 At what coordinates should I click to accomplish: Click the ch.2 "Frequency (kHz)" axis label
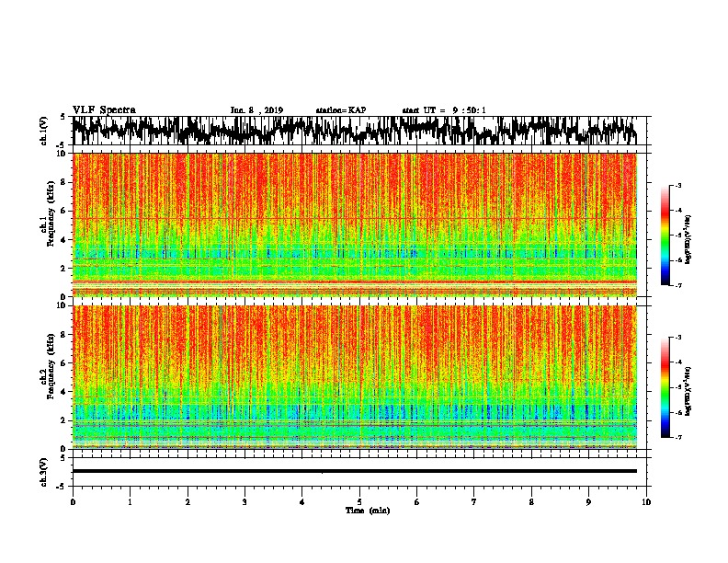tap(51, 365)
